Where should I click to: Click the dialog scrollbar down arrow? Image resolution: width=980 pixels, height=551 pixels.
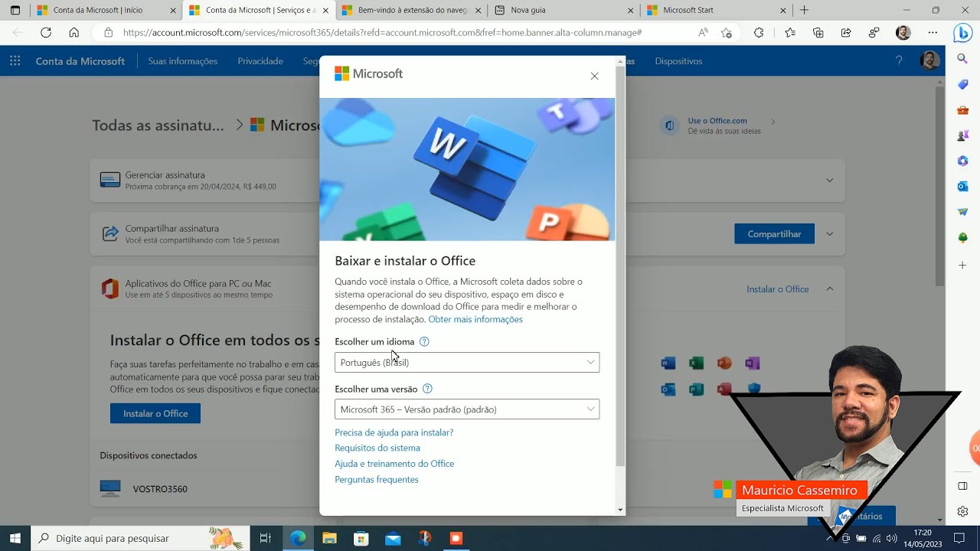pyautogui.click(x=620, y=510)
